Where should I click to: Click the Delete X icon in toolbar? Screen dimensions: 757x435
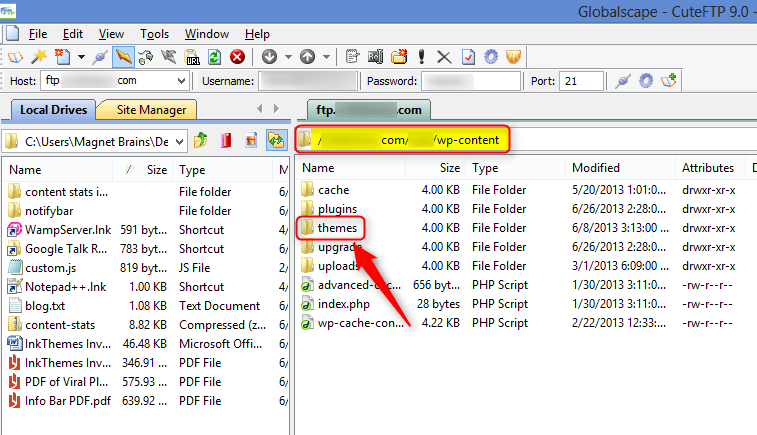[444, 57]
